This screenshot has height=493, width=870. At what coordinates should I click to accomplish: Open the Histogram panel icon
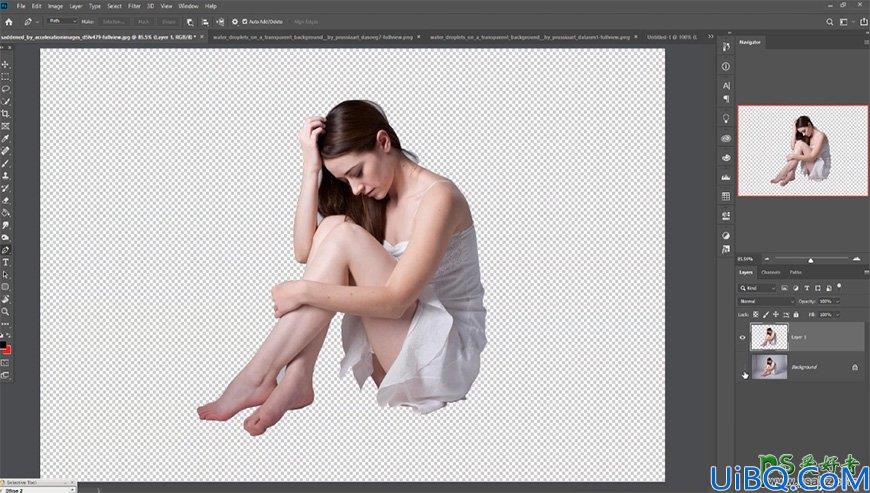[726, 177]
